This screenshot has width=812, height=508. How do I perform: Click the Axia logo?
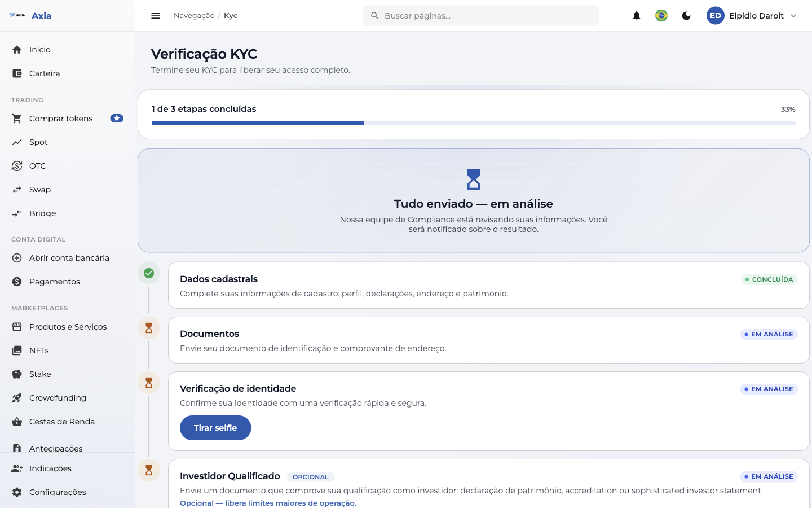click(x=30, y=16)
